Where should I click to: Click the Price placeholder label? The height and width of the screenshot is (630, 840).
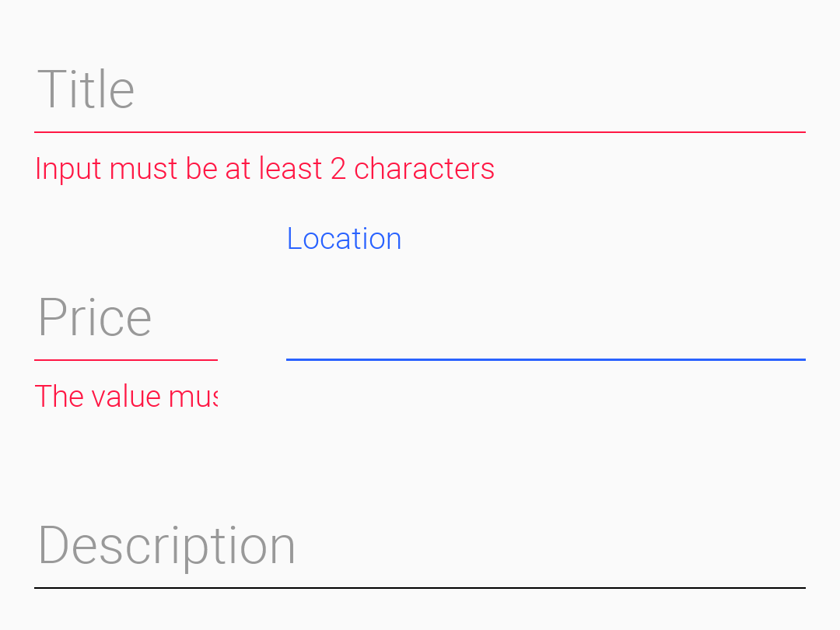point(94,316)
